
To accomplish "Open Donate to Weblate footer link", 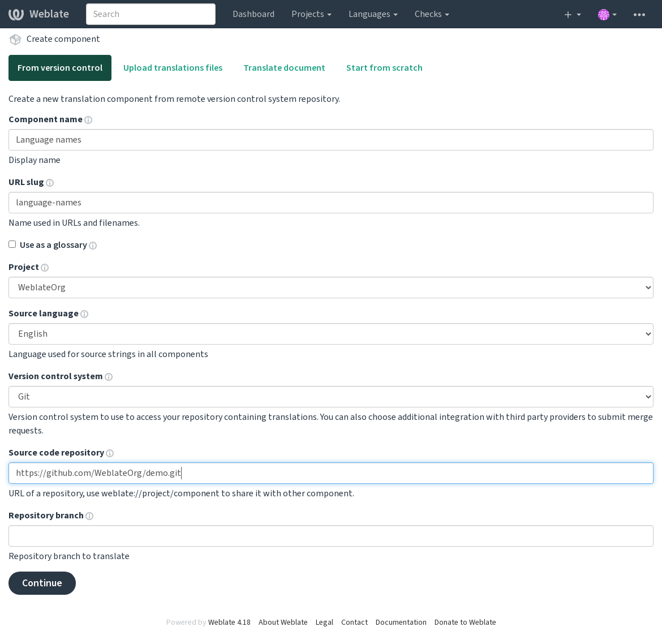I will pyautogui.click(x=465, y=622).
